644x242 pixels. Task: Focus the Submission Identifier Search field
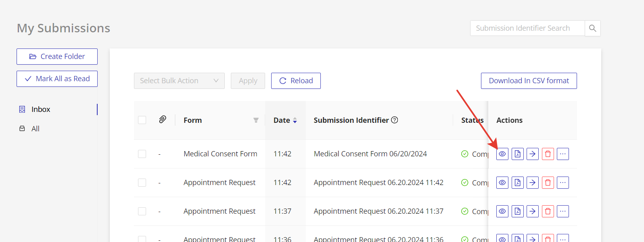527,28
